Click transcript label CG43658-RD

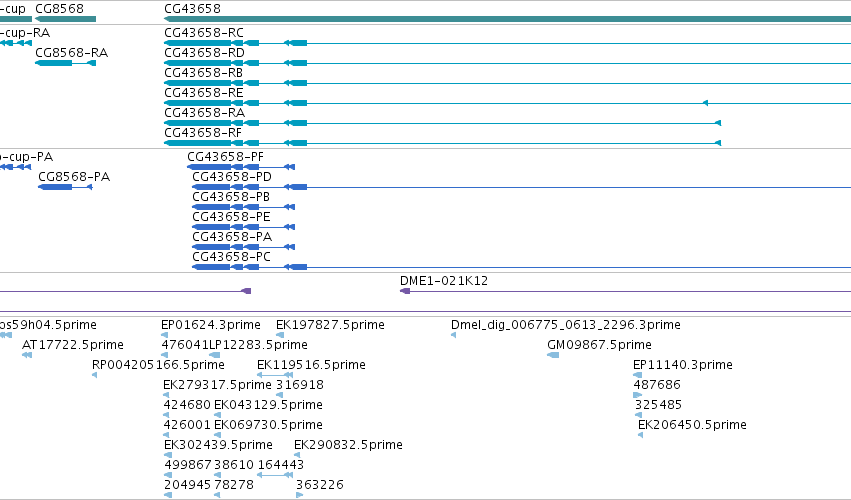click(204, 53)
